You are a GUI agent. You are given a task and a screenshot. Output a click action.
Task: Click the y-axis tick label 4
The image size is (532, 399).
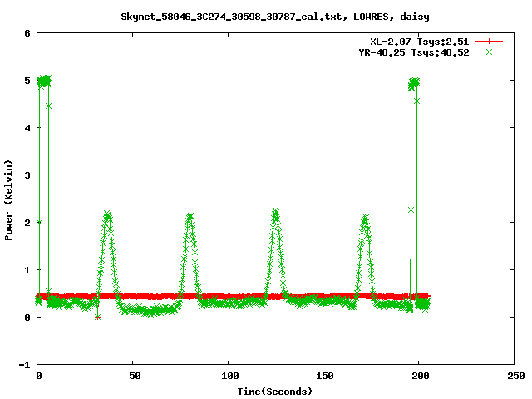pos(27,128)
